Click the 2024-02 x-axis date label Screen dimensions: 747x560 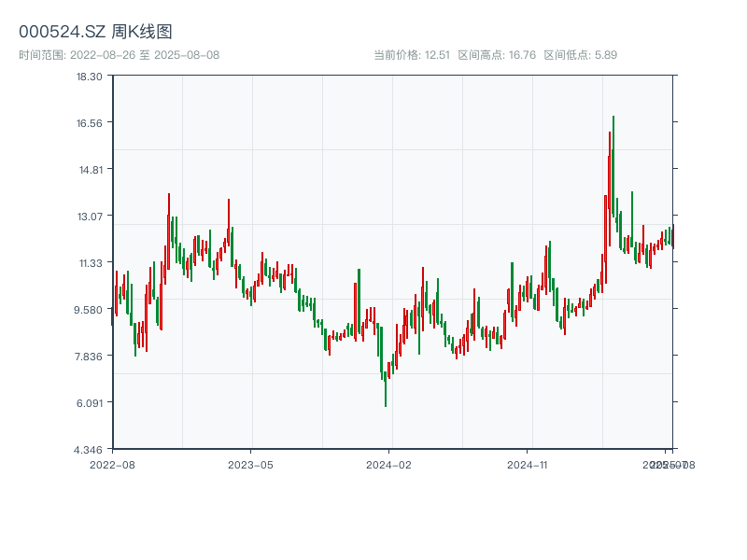(x=388, y=464)
